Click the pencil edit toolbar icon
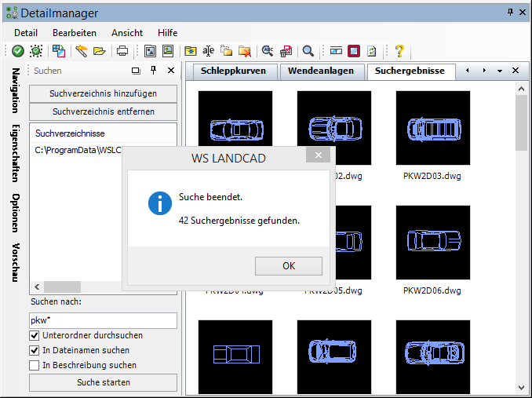This screenshot has height=398, width=532. click(x=81, y=51)
